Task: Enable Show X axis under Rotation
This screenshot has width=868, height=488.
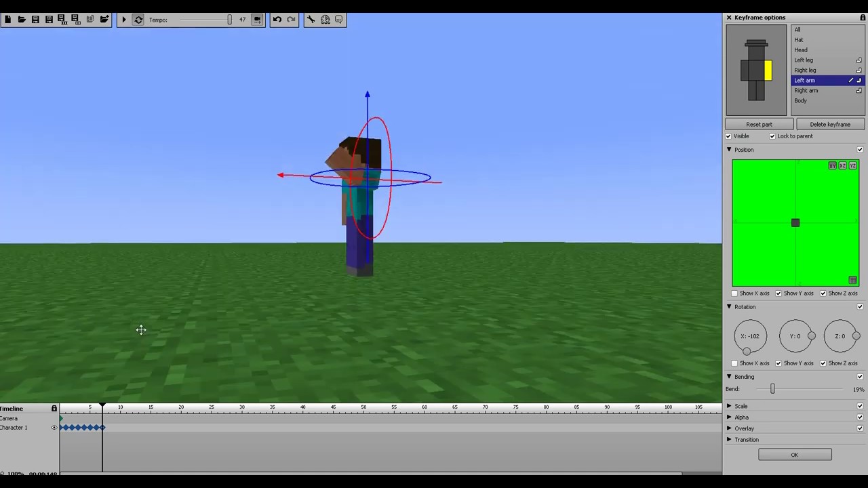Action: pos(734,363)
